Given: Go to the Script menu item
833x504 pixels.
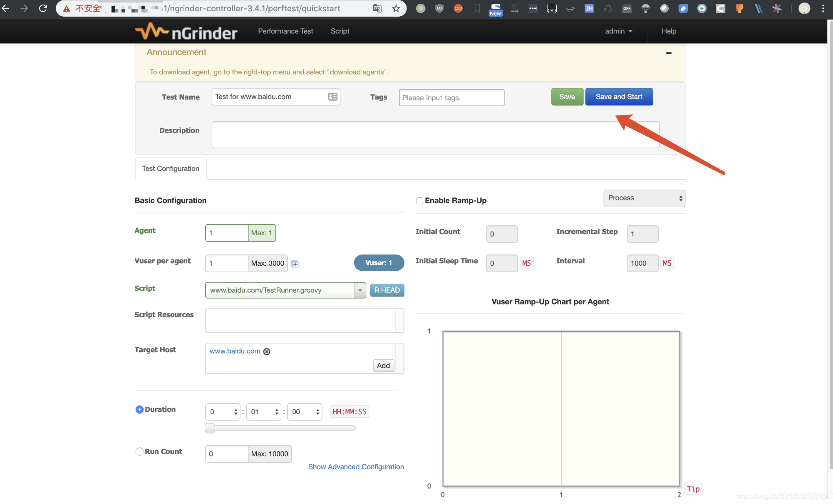Looking at the screenshot, I should tap(340, 31).
